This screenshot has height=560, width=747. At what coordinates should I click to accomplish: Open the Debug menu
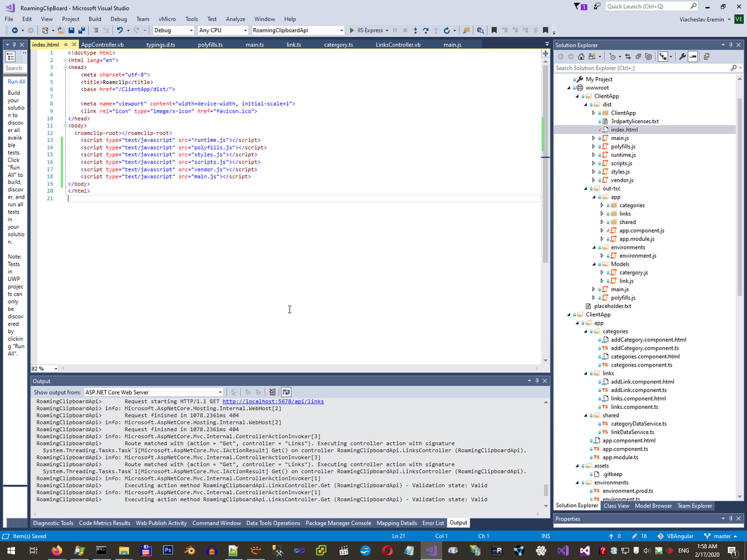point(118,19)
